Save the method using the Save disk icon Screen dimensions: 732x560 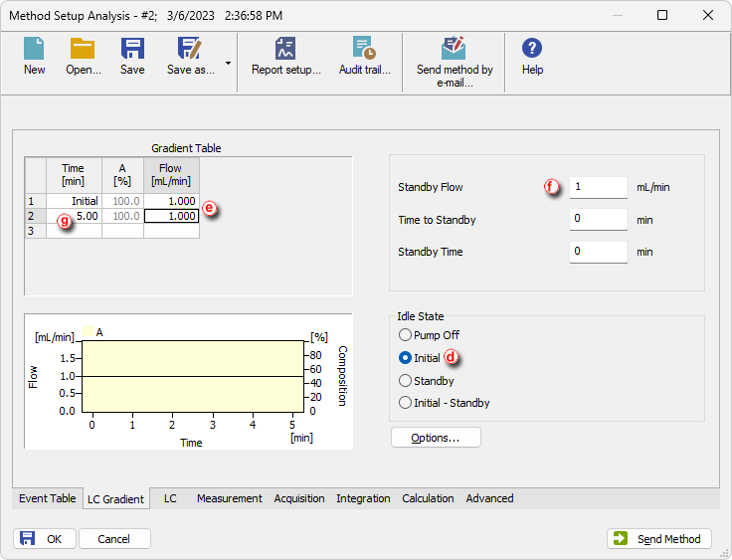point(132,49)
